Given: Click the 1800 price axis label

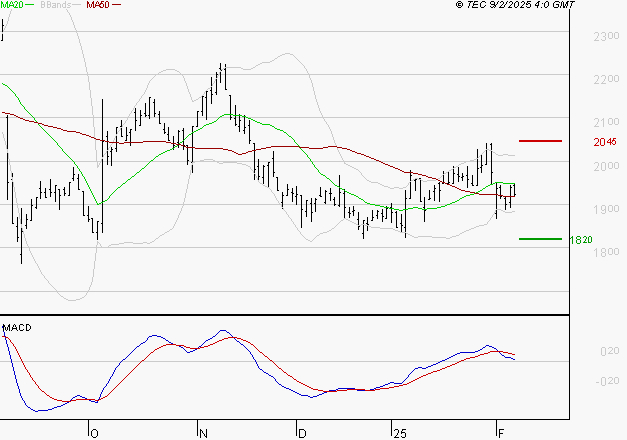Looking at the screenshot, I should coord(606,252).
